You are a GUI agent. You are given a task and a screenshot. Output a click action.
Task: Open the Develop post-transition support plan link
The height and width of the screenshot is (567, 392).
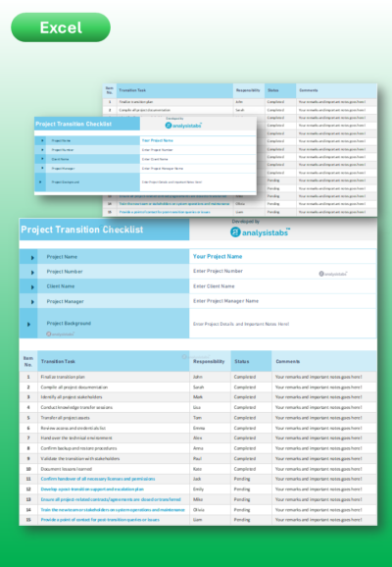click(x=92, y=490)
